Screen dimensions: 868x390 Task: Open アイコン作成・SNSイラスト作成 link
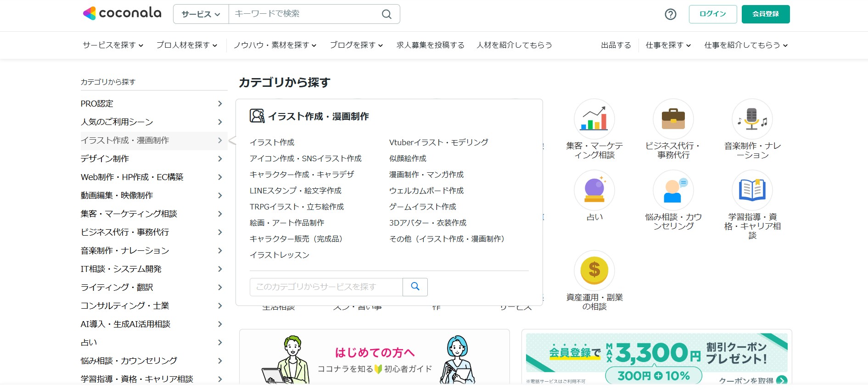click(x=306, y=158)
